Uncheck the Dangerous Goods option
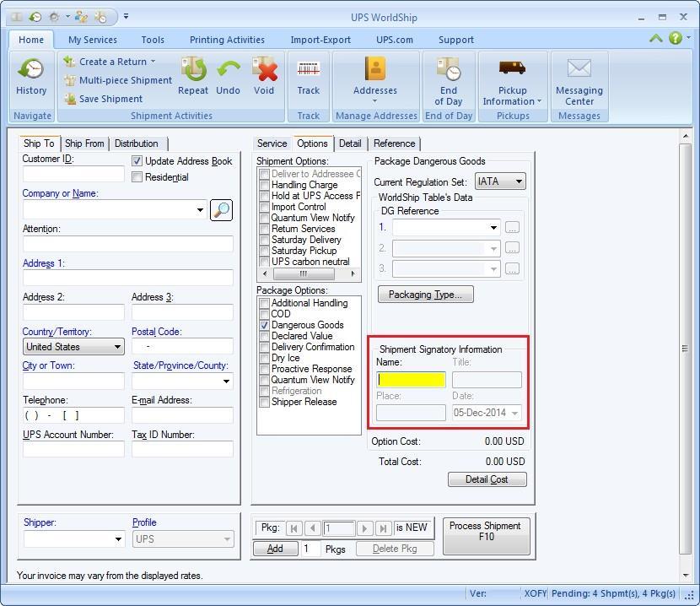The image size is (700, 606). click(264, 325)
